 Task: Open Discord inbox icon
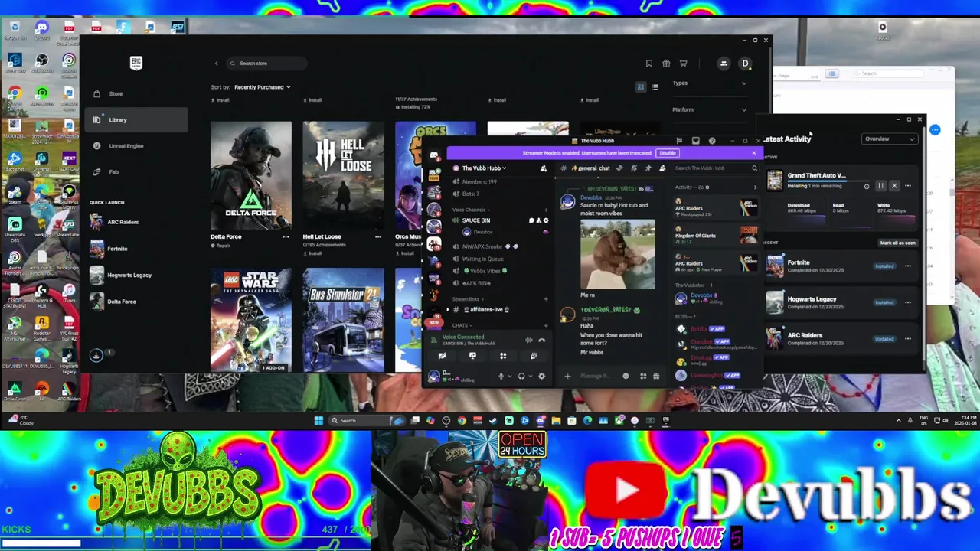click(x=695, y=141)
